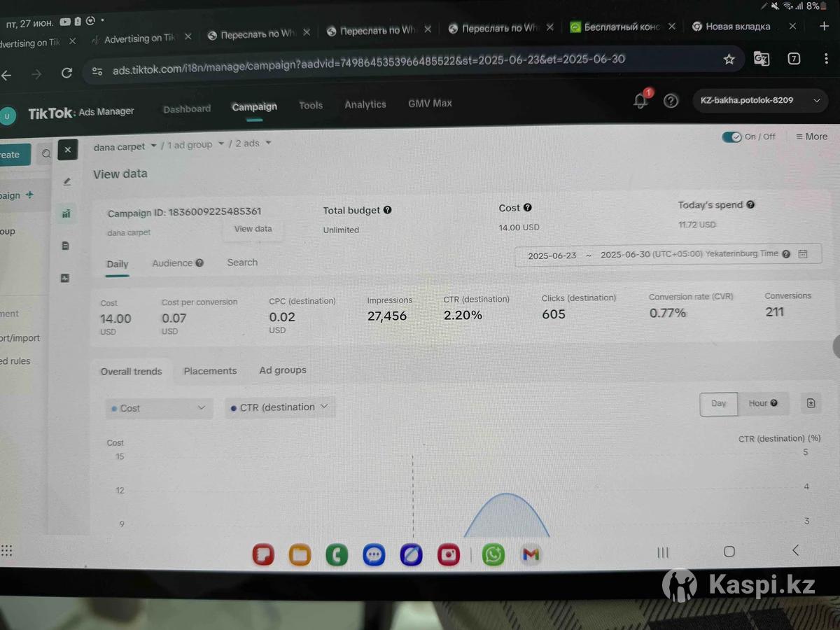This screenshot has height=630, width=840.
Task: Open WhatsApp from the taskbar
Action: (x=493, y=555)
